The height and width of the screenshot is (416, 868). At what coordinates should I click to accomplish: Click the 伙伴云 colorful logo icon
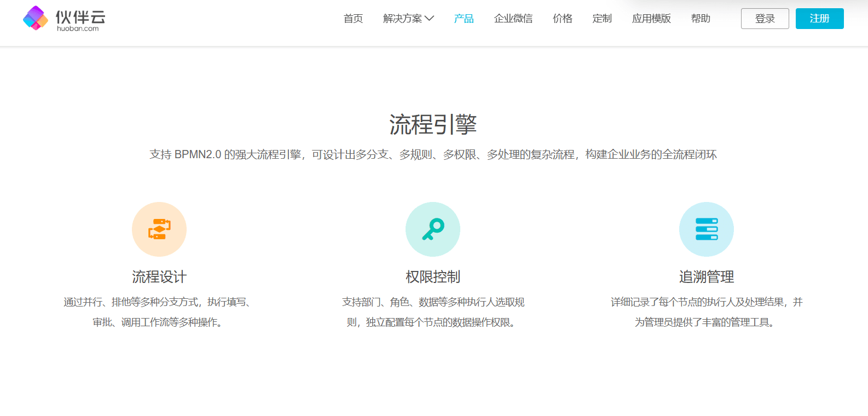[36, 18]
